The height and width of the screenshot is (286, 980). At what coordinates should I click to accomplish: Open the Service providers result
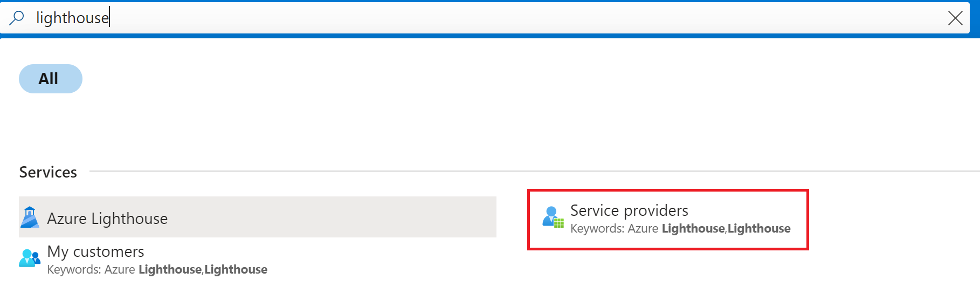tap(629, 210)
